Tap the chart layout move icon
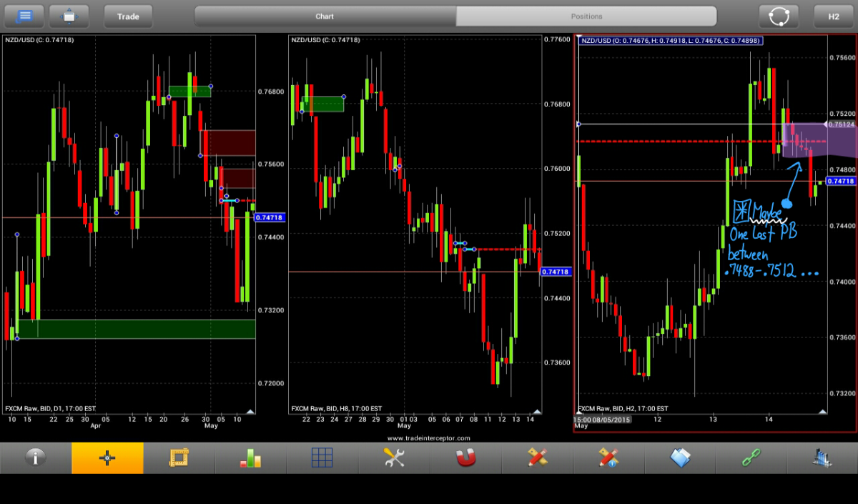 tap(69, 16)
